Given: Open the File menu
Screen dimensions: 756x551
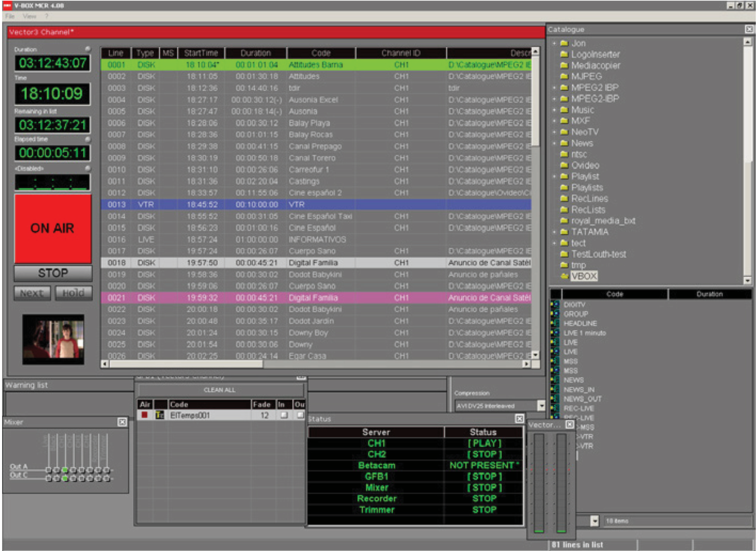Looking at the screenshot, I should pyautogui.click(x=10, y=16).
